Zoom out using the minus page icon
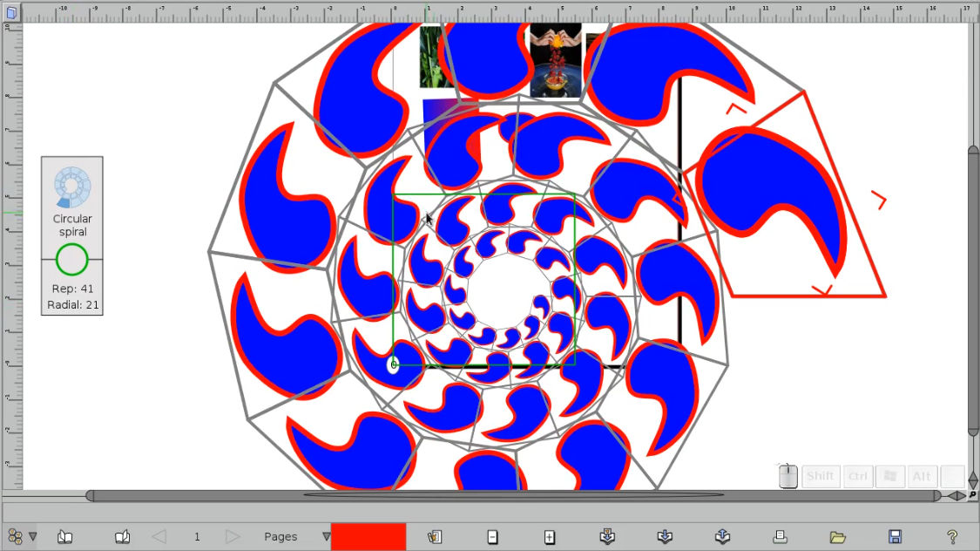 coord(492,536)
